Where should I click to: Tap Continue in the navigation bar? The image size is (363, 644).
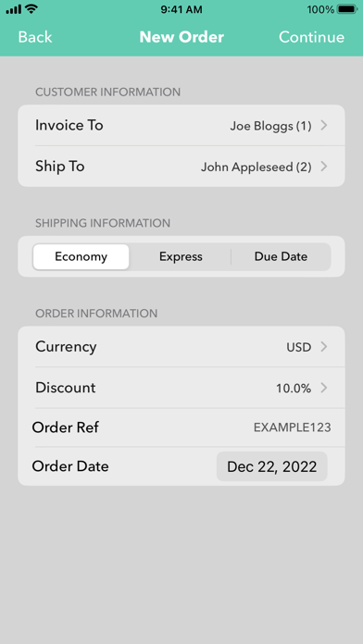312,37
